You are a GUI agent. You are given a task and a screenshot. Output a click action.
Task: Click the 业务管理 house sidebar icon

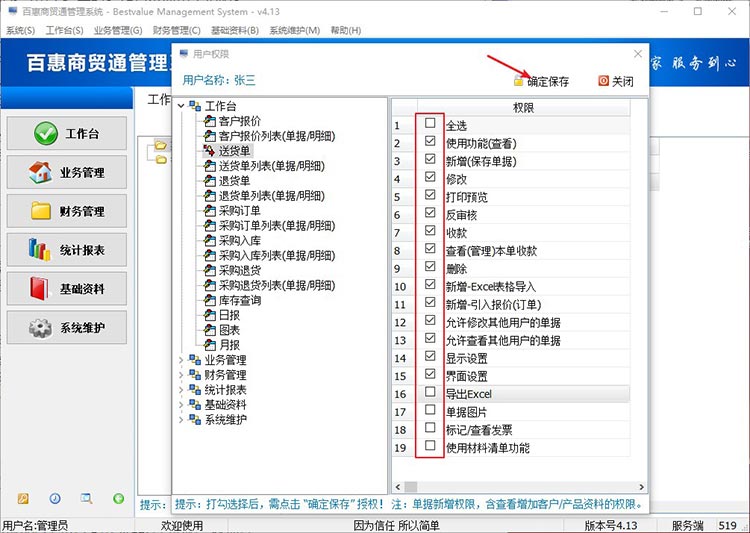pyautogui.click(x=40, y=172)
